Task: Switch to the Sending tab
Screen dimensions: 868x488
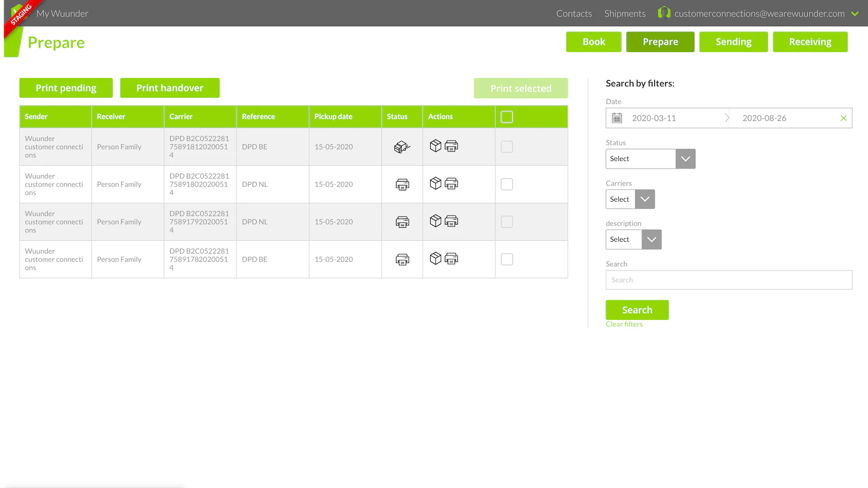Action: [x=733, y=42]
